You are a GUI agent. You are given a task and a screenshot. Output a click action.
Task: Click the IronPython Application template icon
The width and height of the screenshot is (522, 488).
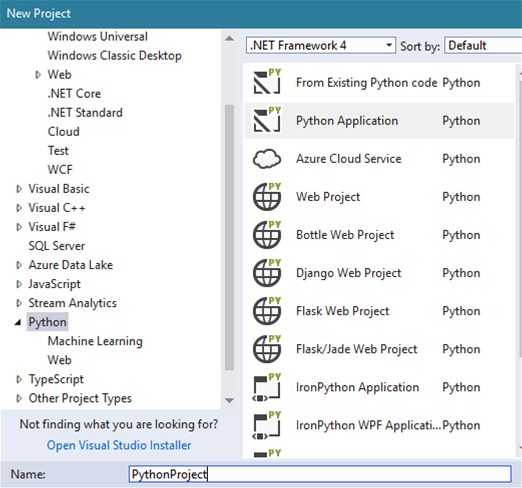[267, 387]
